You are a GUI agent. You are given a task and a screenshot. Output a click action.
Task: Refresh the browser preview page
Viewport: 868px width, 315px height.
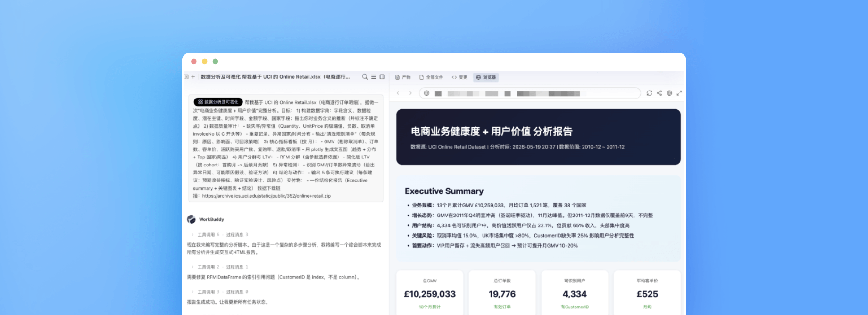pos(650,93)
